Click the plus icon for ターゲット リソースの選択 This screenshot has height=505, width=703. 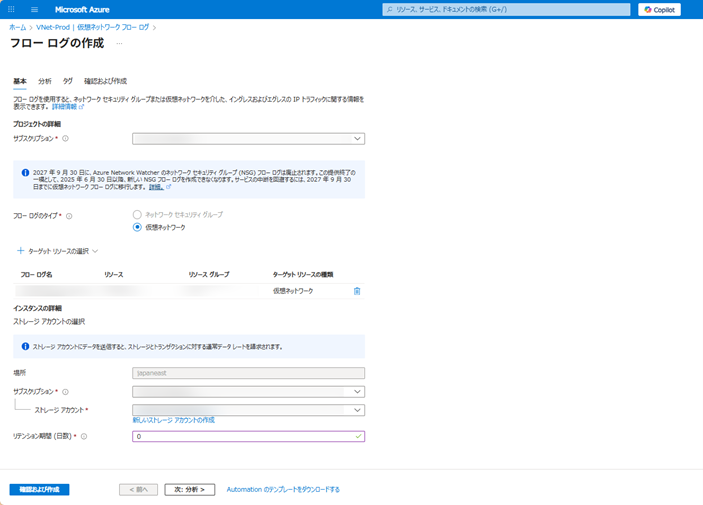20,251
